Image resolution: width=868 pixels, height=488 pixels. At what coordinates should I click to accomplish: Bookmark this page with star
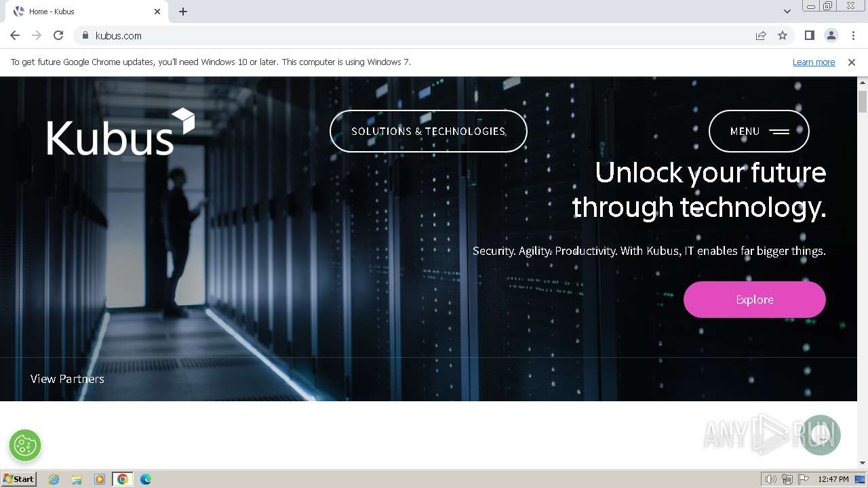click(x=783, y=35)
